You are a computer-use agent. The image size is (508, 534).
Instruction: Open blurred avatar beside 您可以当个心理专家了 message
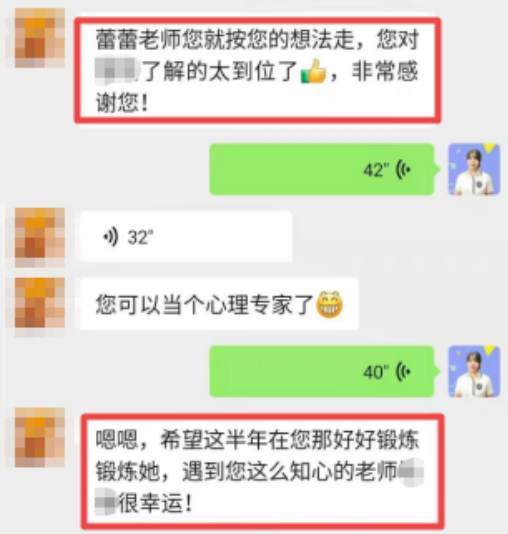pos(39,303)
